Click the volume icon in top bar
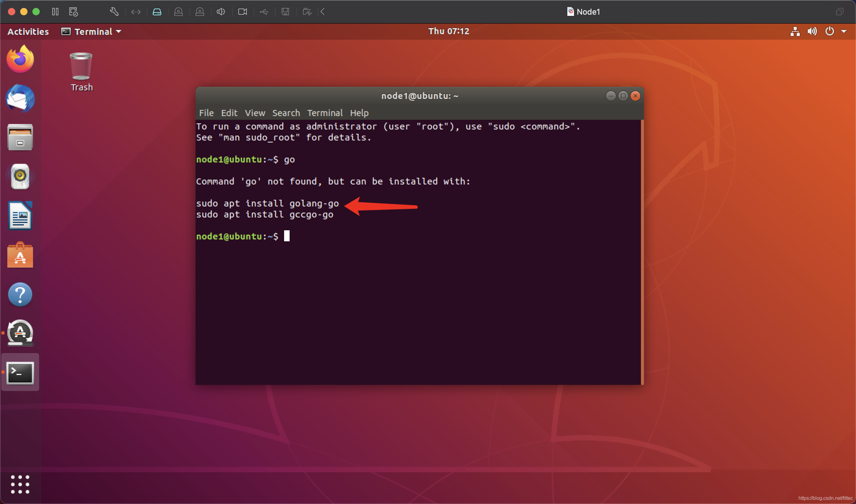This screenshot has width=856, height=504. pyautogui.click(x=812, y=31)
